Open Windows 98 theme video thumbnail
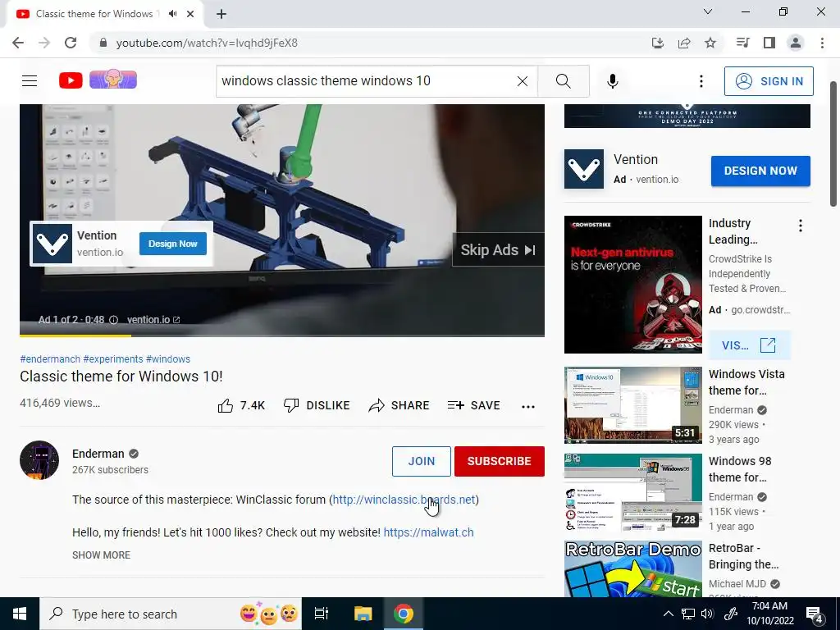 (x=632, y=492)
